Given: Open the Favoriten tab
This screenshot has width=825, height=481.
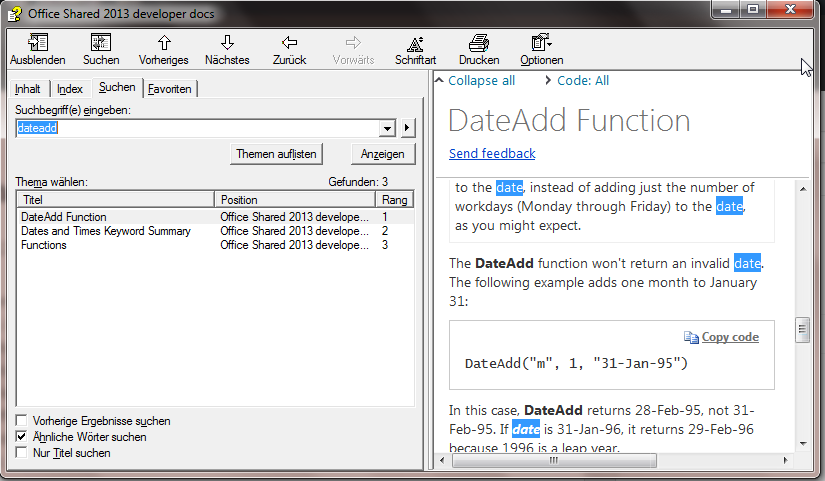Looking at the screenshot, I should click(169, 89).
